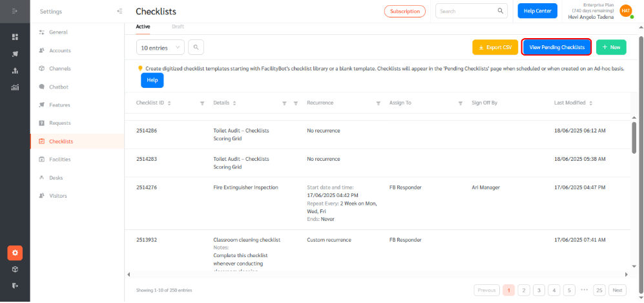Click the magnifier icon beside entries dropdown
The width and height of the screenshot is (644, 303).
[196, 47]
